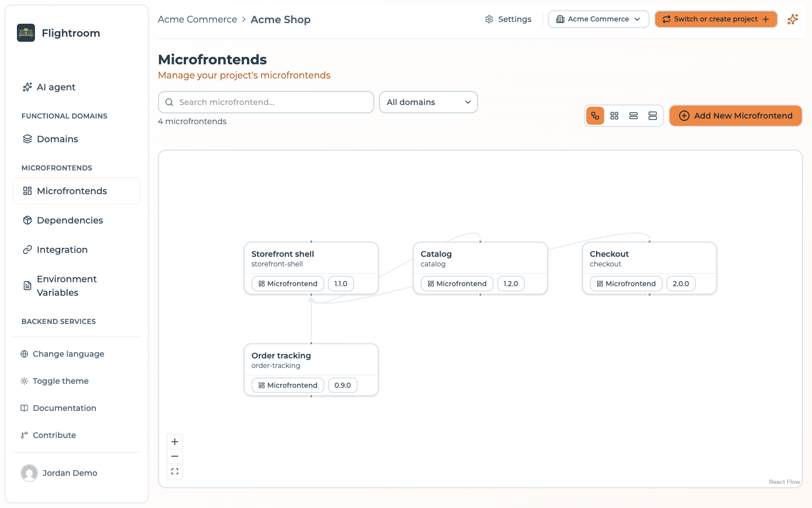Fit the graph to view
This screenshot has height=508, width=812.
[x=175, y=471]
